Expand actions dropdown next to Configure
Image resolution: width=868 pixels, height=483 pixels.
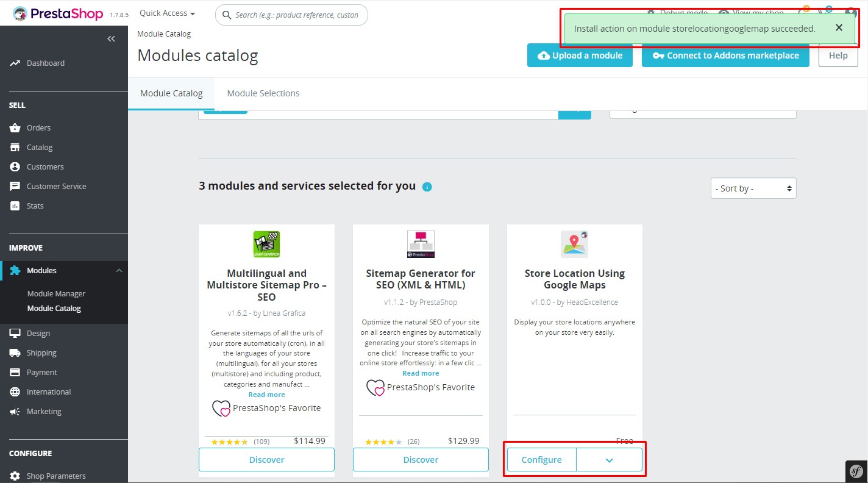tap(609, 460)
